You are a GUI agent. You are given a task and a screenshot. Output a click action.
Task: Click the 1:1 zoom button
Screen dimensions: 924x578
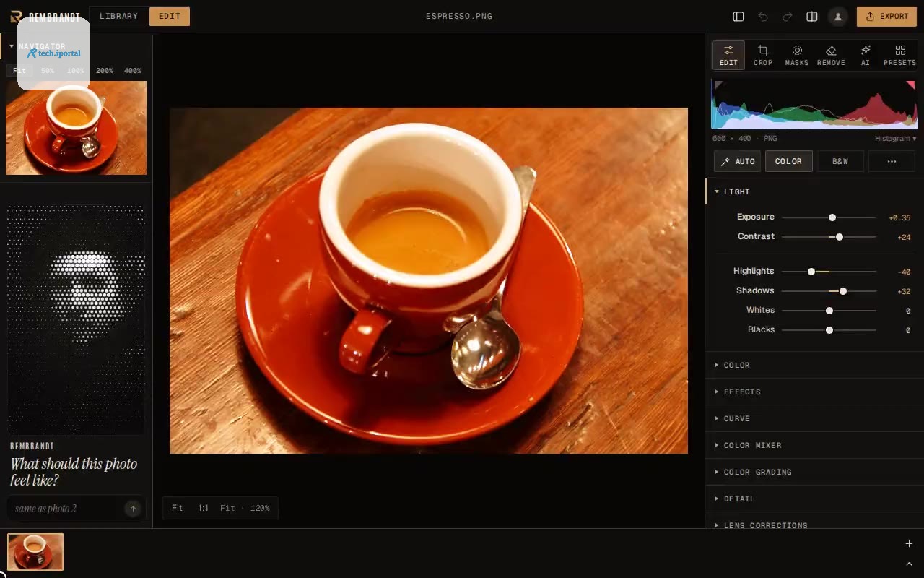[204, 508]
